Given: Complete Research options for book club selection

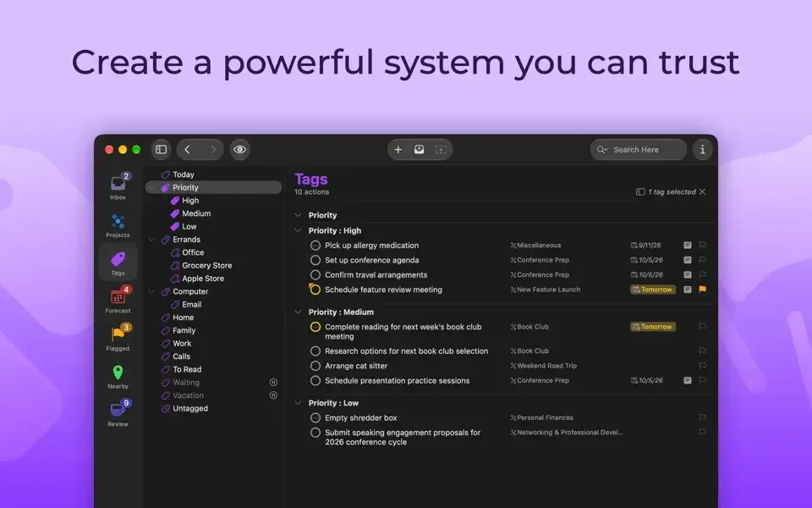Looking at the screenshot, I should click(315, 351).
